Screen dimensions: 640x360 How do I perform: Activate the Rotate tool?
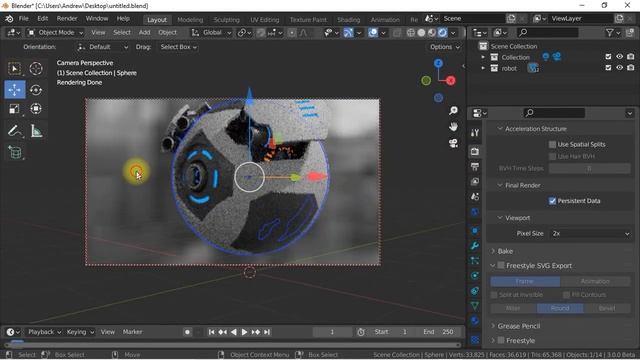pyautogui.click(x=36, y=89)
